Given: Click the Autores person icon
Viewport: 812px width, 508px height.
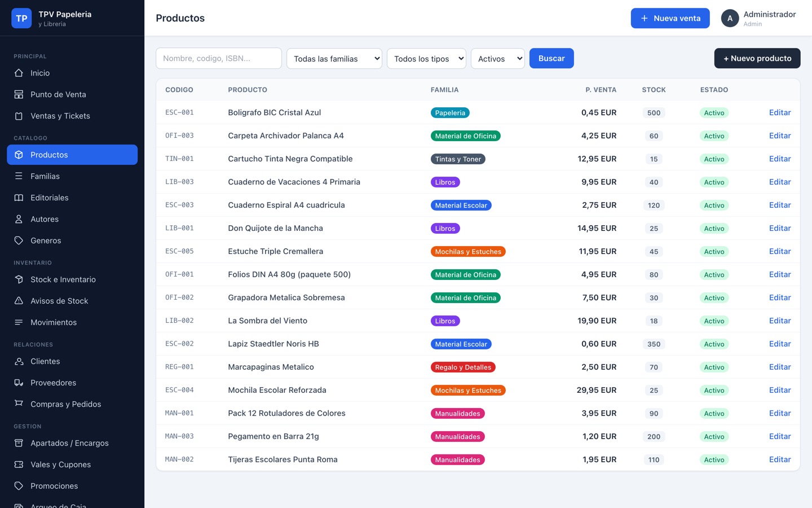Looking at the screenshot, I should tap(19, 219).
